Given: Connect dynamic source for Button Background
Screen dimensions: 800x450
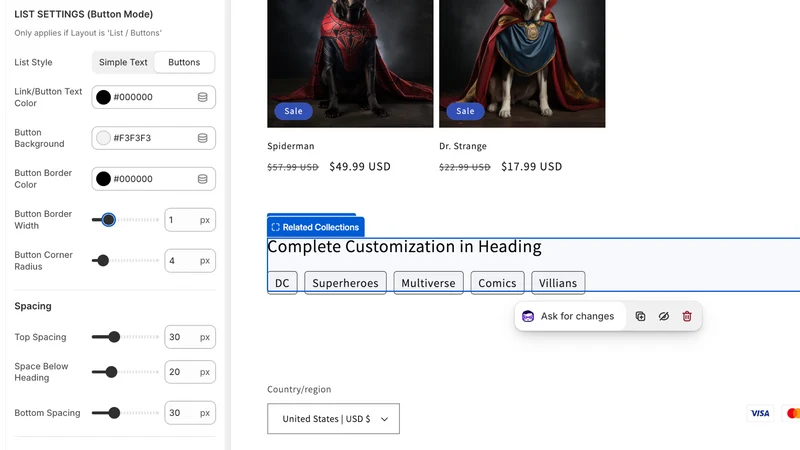Looking at the screenshot, I should coord(203,138).
